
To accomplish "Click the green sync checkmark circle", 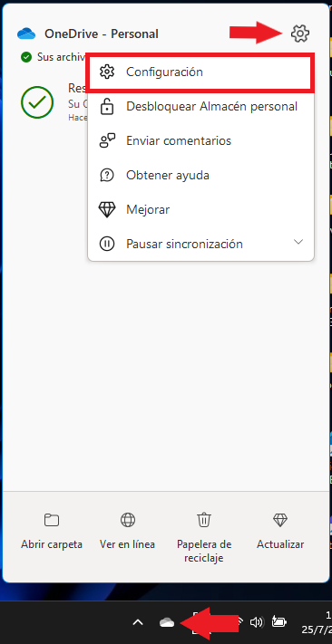I will [37, 102].
